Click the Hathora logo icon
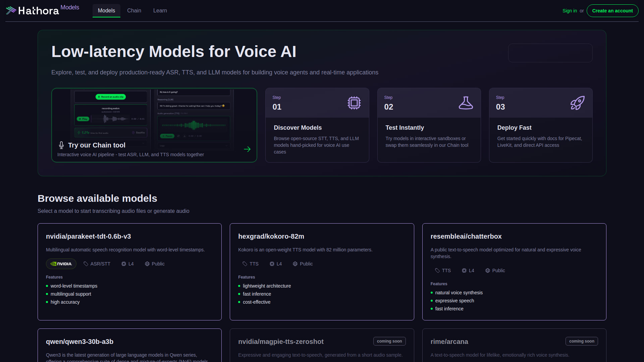The height and width of the screenshot is (362, 644). click(x=11, y=10)
